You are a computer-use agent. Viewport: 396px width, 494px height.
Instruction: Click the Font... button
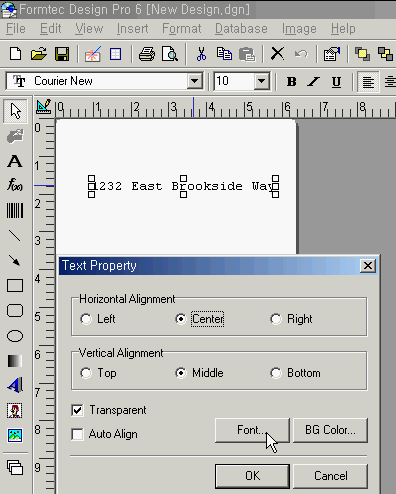(252, 430)
